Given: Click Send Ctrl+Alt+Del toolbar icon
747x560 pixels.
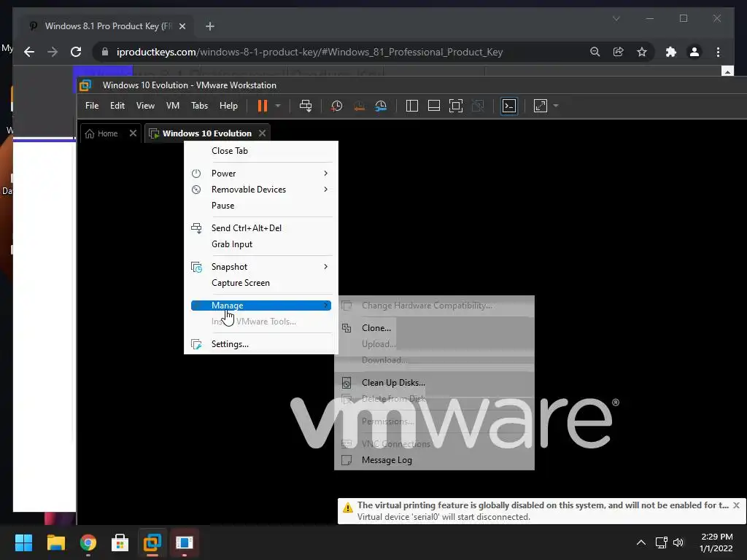Looking at the screenshot, I should [x=306, y=106].
